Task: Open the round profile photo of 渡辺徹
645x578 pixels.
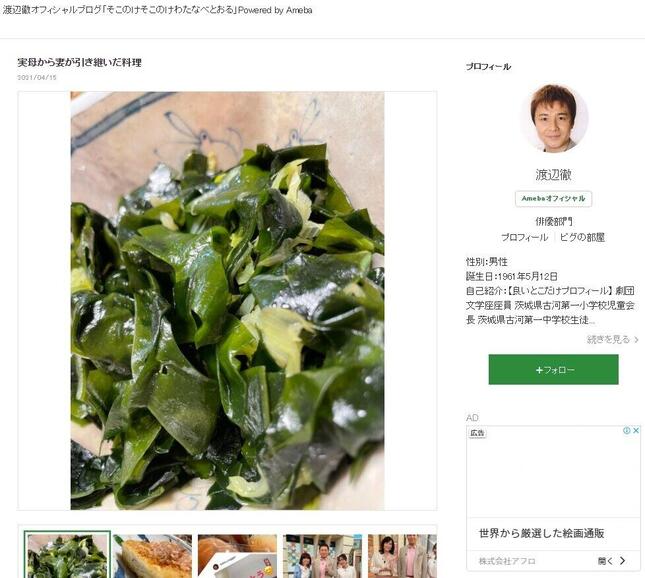Action: pos(554,118)
